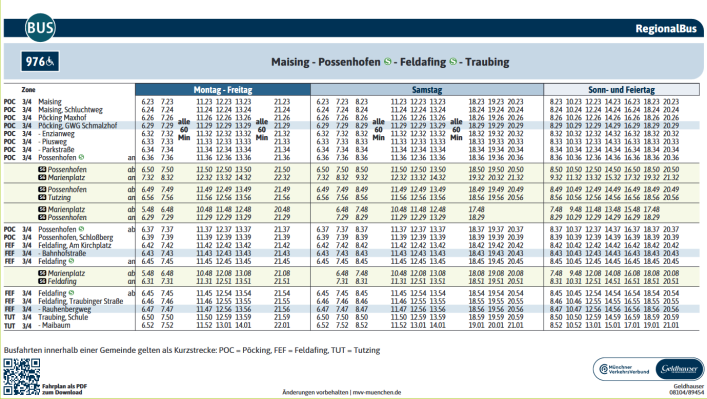Click S-Bahn symbol in Possenhofen arrival row 6.36
The image size is (707, 399).
pyautogui.click(x=81, y=157)
